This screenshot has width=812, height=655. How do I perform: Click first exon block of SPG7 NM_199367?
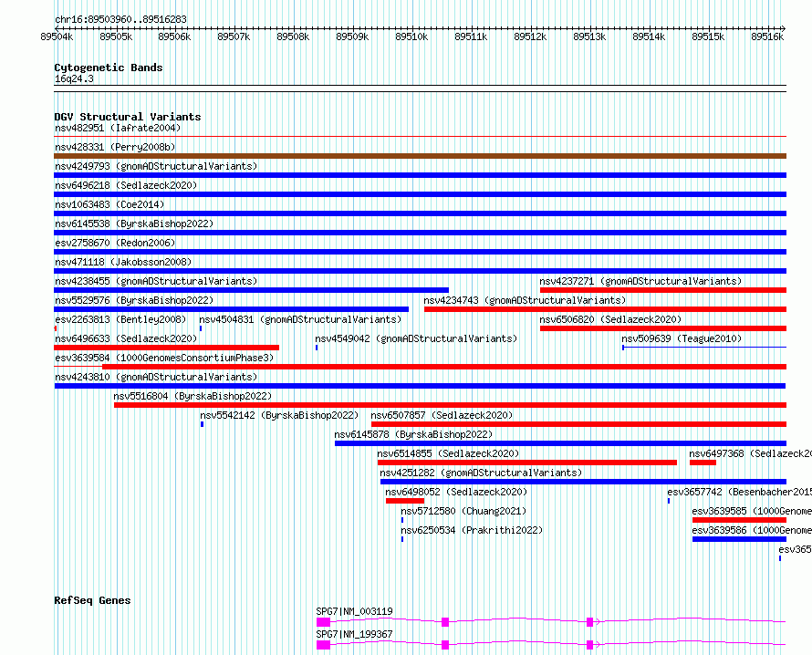(x=323, y=645)
